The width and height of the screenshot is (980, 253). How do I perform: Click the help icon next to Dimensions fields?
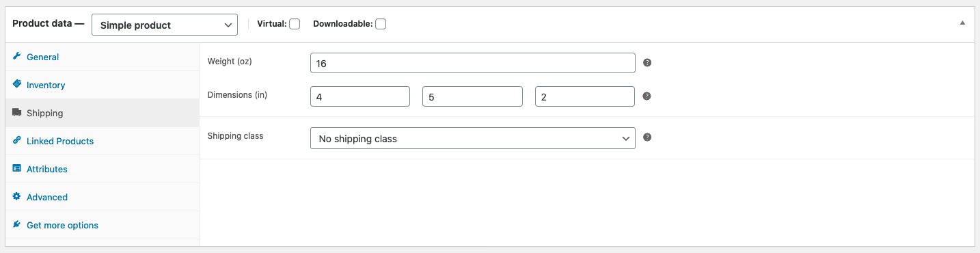tap(647, 96)
